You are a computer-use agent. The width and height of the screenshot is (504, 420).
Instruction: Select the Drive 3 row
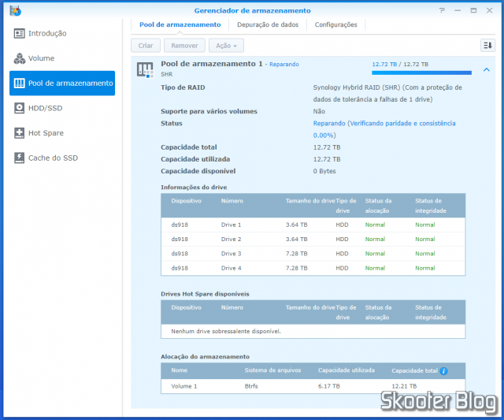313,254
